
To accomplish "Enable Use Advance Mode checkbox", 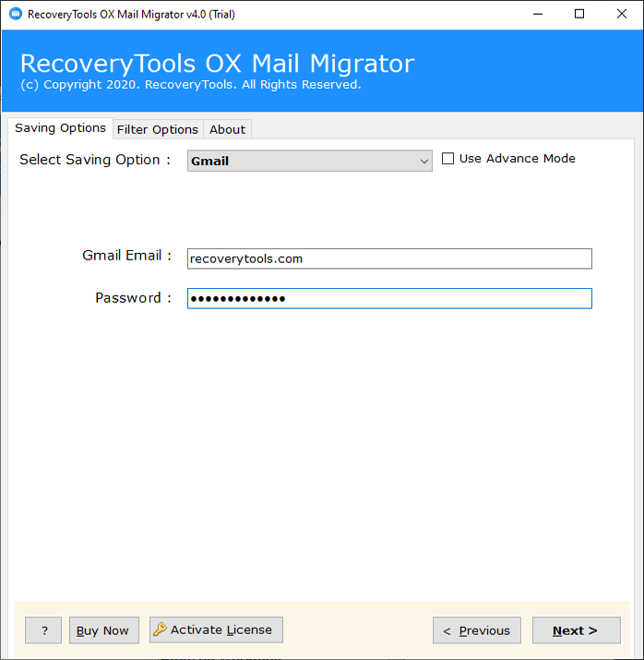I will [447, 159].
